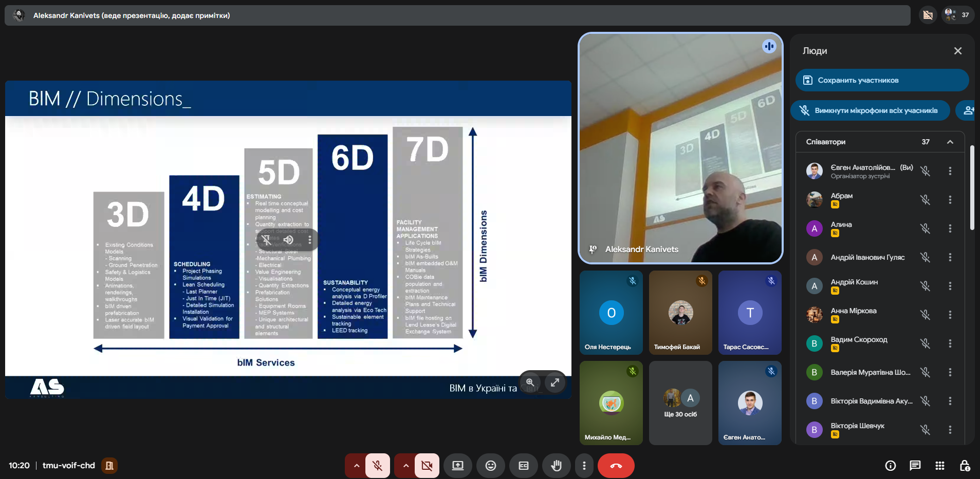Screen dimensions: 980x479
Task: Select Євген Анато video tile
Action: pyautogui.click(x=750, y=403)
